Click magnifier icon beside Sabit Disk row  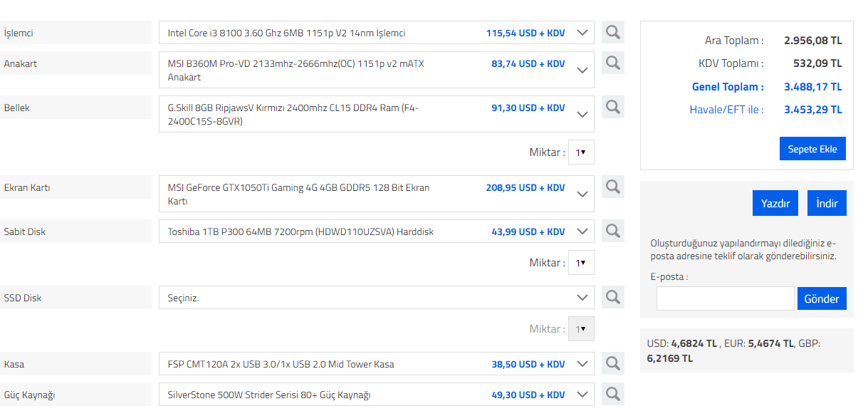point(613,231)
